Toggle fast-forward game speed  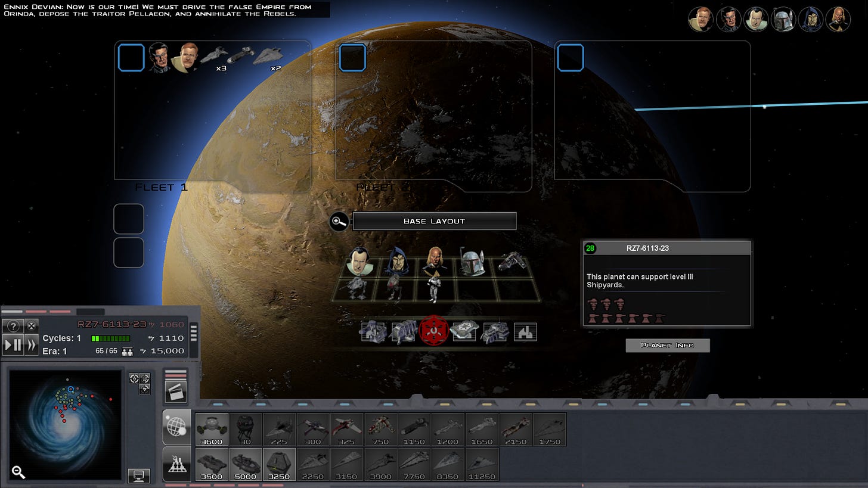pos(31,344)
